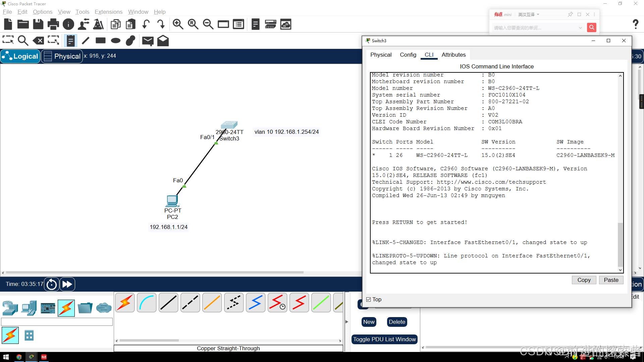Choose the Select tool icon
The image size is (644, 362).
[x=8, y=40]
